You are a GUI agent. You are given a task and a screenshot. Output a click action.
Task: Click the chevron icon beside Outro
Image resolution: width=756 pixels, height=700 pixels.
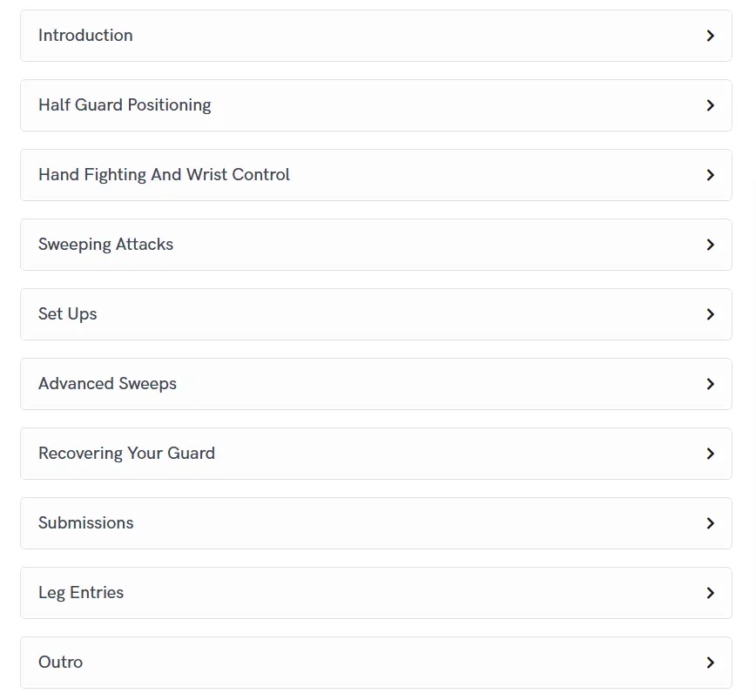(711, 663)
